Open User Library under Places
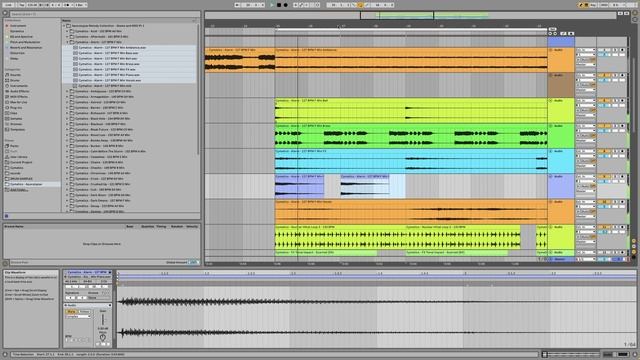The height and width of the screenshot is (360, 640). point(19,157)
